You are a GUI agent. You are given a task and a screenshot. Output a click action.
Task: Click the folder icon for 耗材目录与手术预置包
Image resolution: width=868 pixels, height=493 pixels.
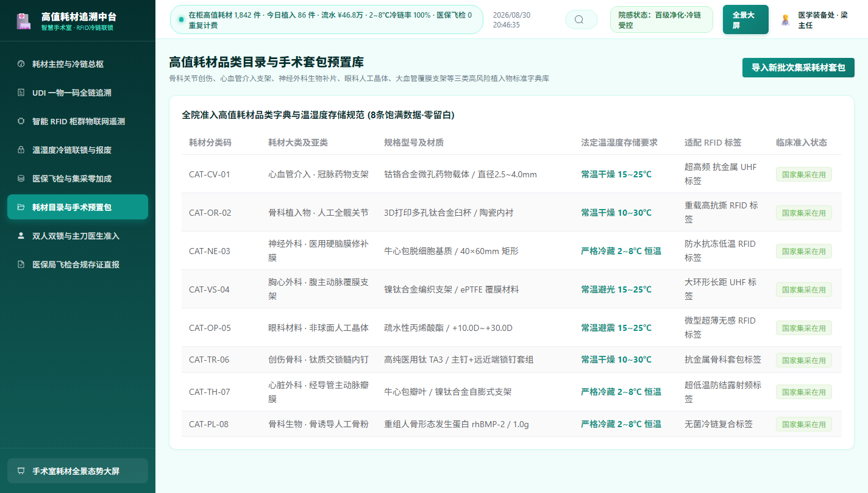[x=21, y=207]
